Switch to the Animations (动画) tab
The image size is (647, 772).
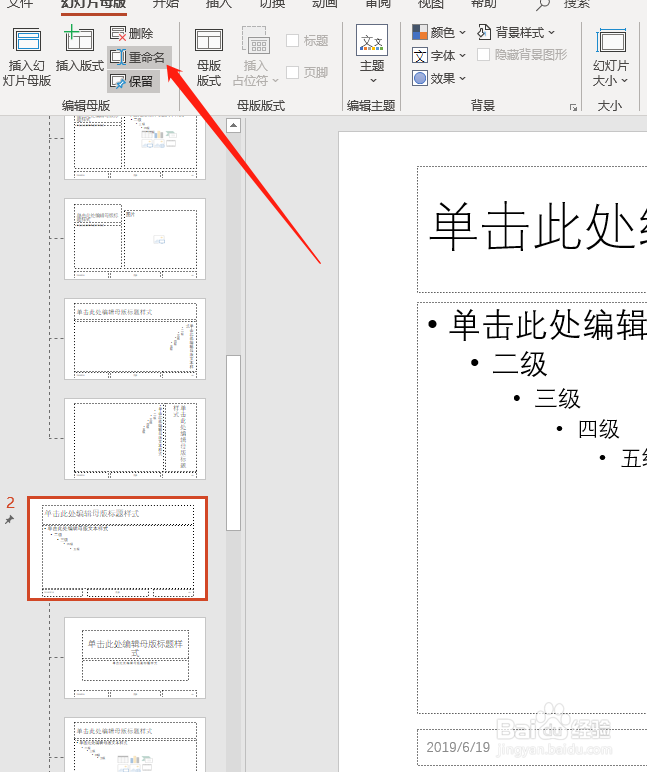point(325,4)
